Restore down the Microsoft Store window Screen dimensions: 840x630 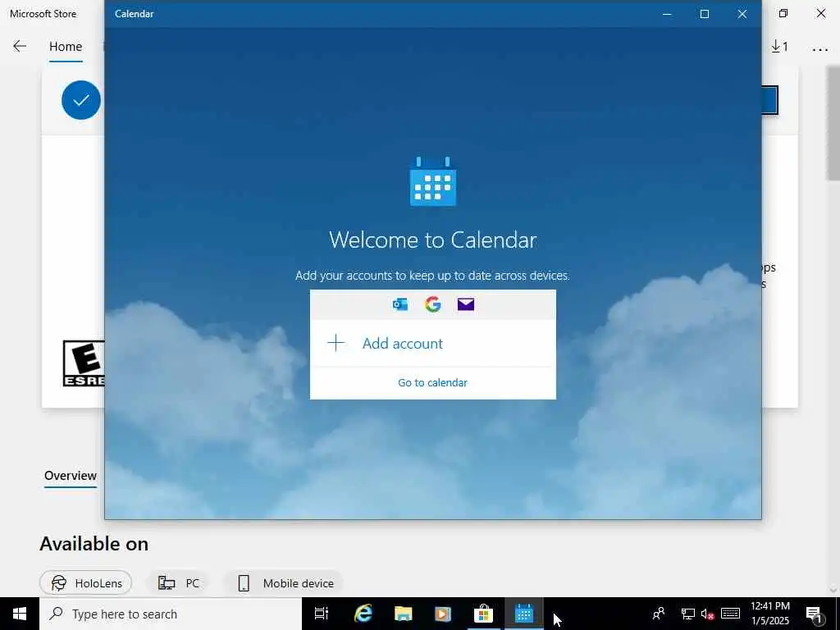coord(783,13)
